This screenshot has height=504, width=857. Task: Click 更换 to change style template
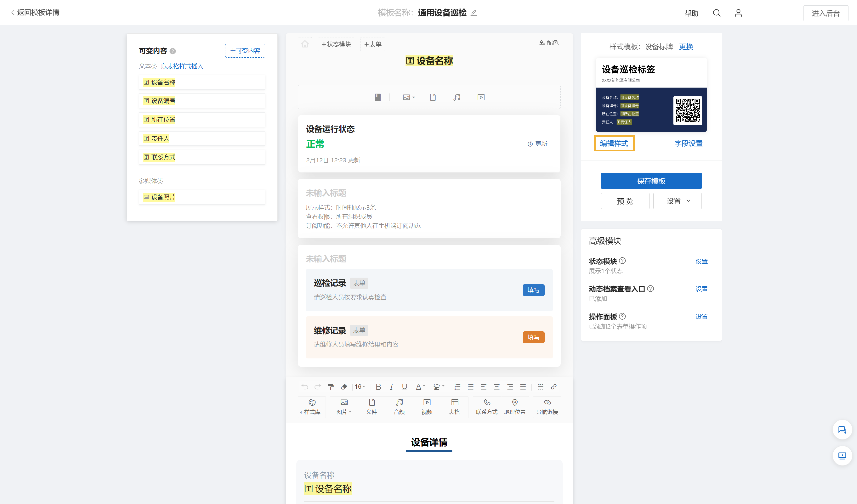[686, 47]
